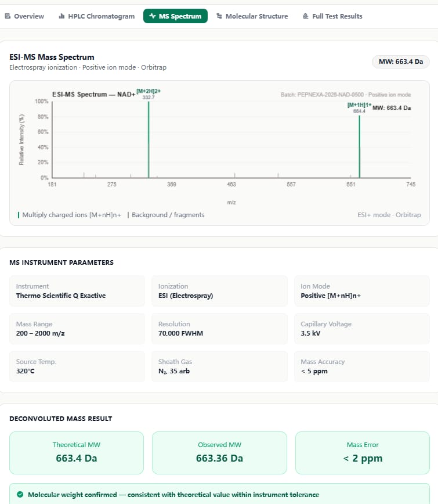Select the [M+2H]2+ peak label at 332.7
The image size is (438, 504).
149,94
